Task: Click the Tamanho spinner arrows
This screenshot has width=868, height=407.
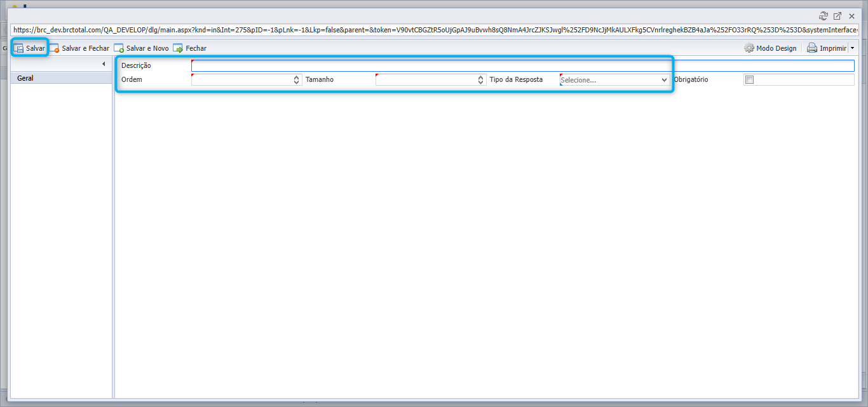Action: pyautogui.click(x=481, y=80)
